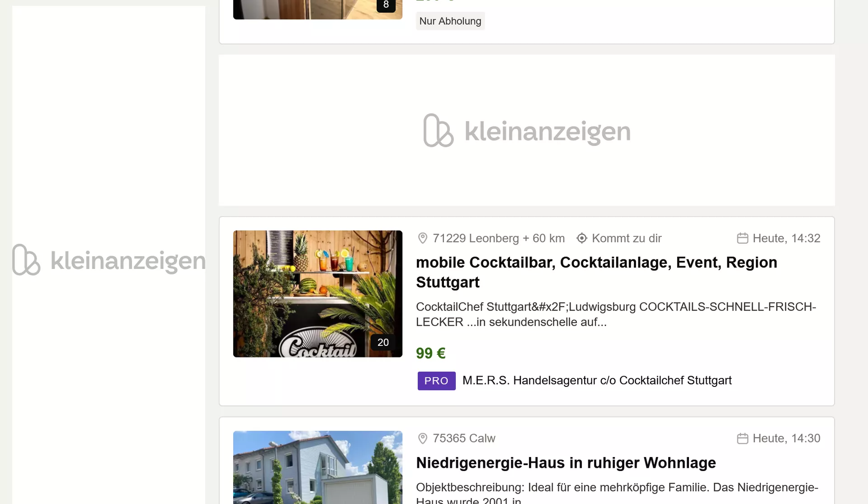Image resolution: width=868 pixels, height=504 pixels.
Task: Click the 20 photo count badge
Action: [x=383, y=343]
